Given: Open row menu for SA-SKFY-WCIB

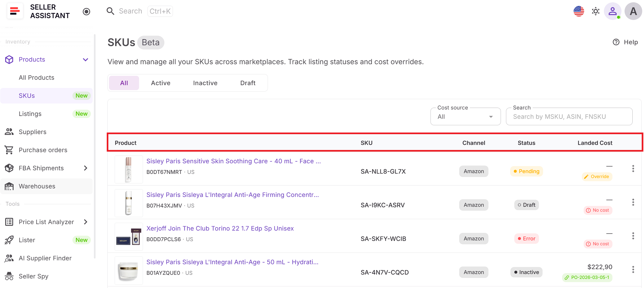Looking at the screenshot, I should coord(633,236).
